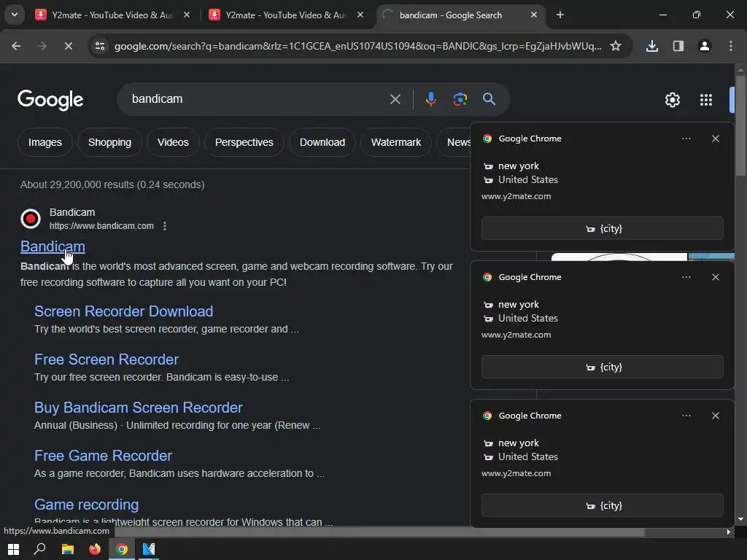Click the Bandicam site favicon
The height and width of the screenshot is (560, 747).
[x=31, y=219]
